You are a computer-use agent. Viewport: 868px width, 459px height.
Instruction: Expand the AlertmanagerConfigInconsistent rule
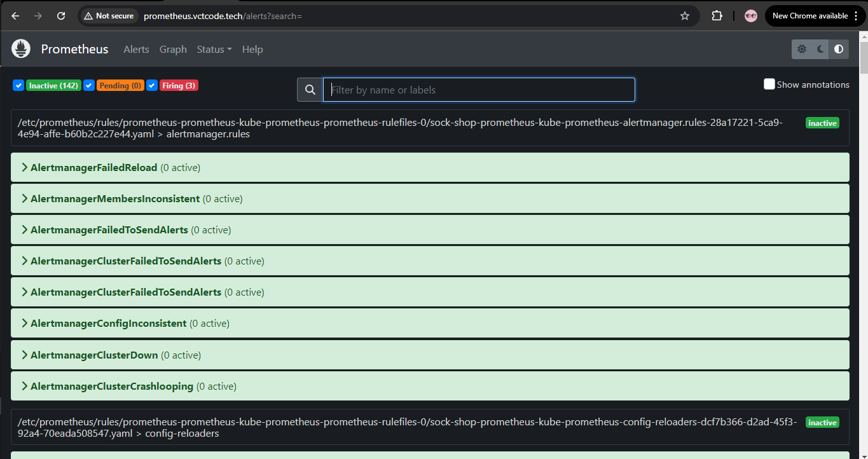point(430,323)
